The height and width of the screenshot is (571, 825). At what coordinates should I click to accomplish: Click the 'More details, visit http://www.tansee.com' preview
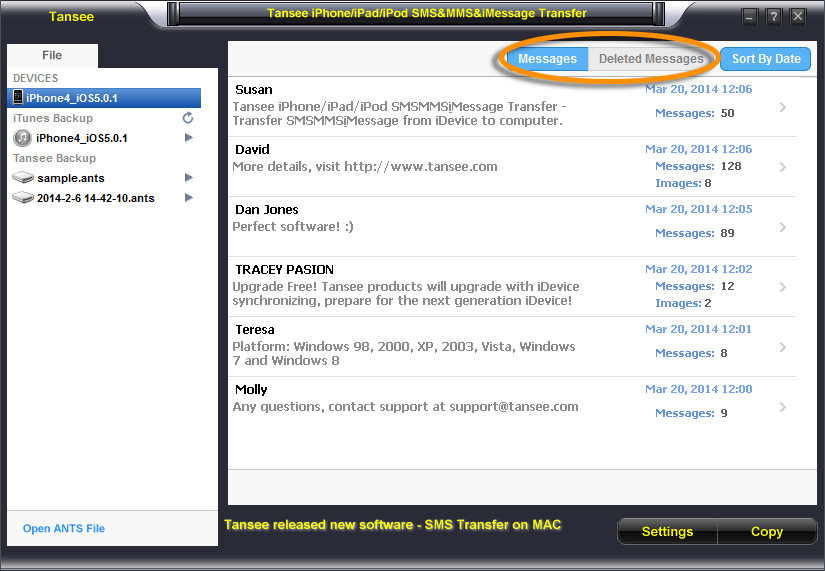click(365, 166)
